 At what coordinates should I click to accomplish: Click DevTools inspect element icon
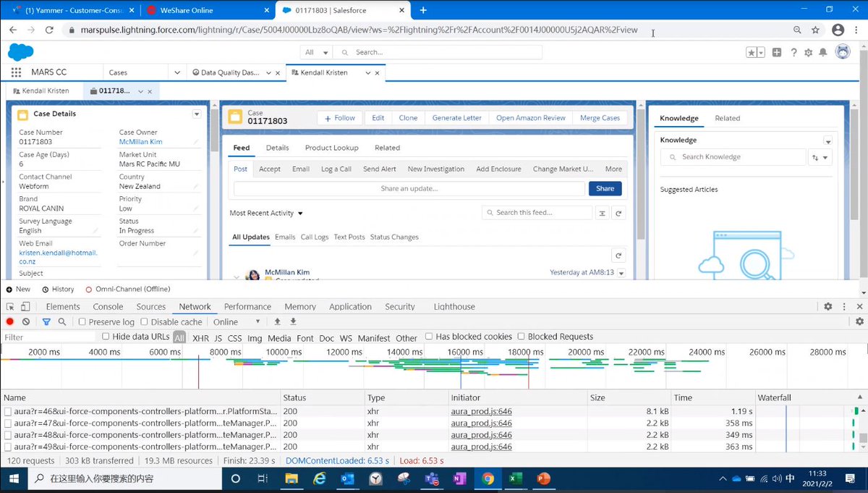[9, 307]
